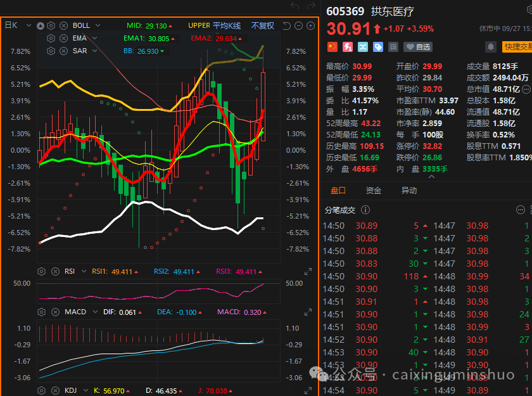
Task: Remove the BOLL indicator
Action: 63,25
